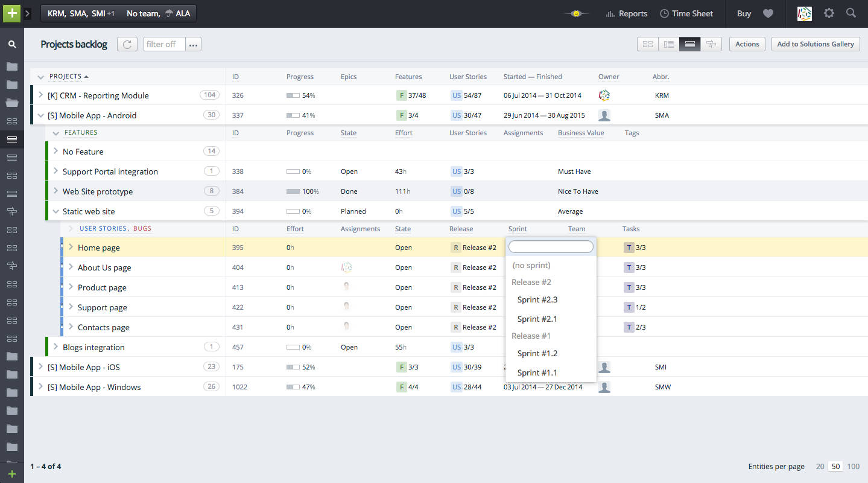Expand the Blogs integration feature

[55, 347]
